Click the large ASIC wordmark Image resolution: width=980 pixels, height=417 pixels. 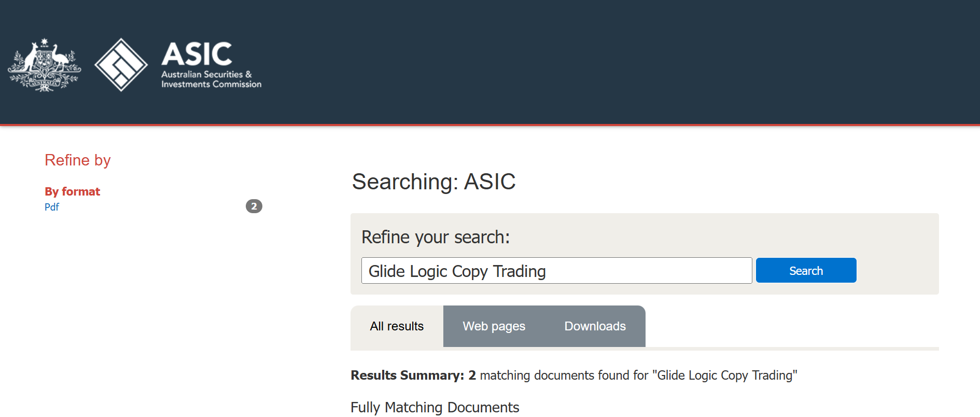coord(197,54)
